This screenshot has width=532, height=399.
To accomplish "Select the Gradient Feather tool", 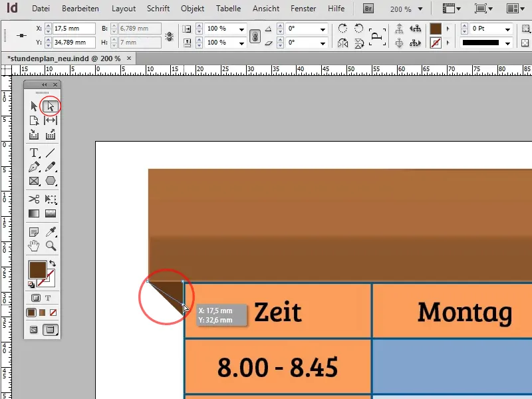I will click(51, 213).
